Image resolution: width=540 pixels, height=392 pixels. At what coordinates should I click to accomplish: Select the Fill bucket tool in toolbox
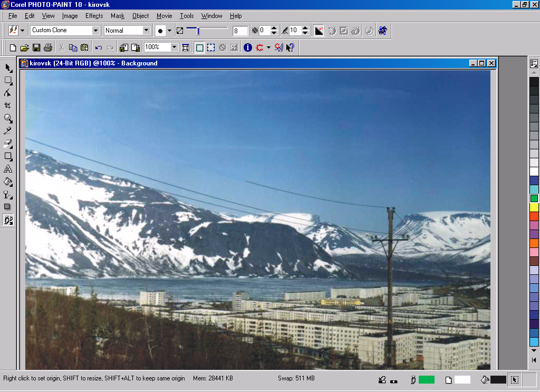coord(8,181)
